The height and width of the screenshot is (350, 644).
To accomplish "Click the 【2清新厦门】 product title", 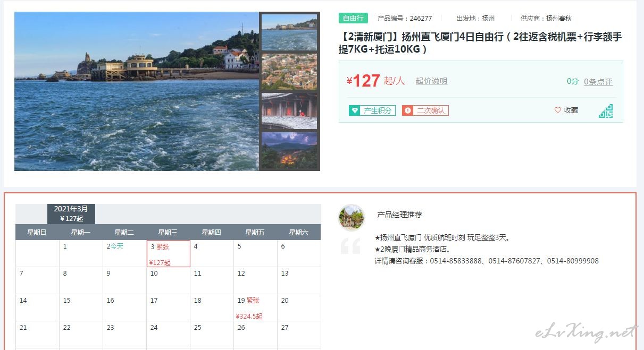I will pyautogui.click(x=480, y=43).
